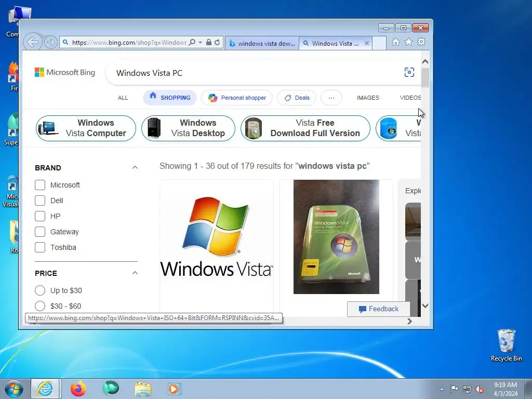Open the Windows Vista logo product image
The height and width of the screenshot is (399, 532).
click(217, 237)
